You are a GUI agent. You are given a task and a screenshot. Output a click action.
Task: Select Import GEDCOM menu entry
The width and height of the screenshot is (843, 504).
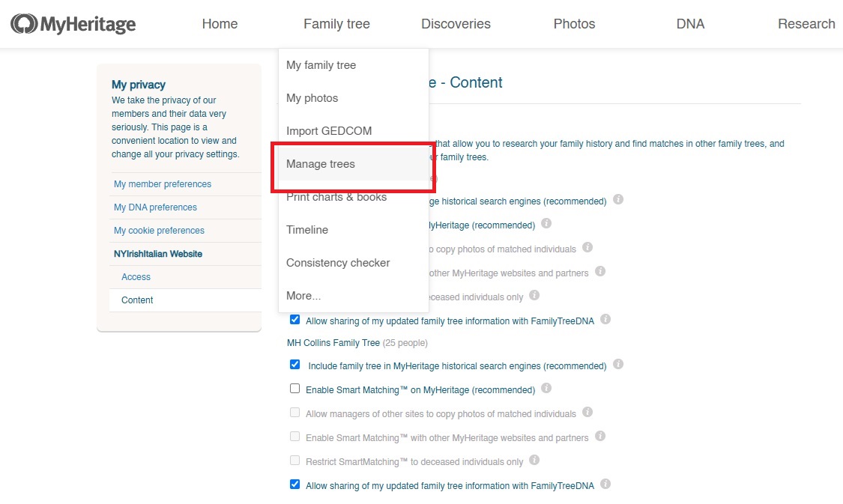tap(354, 131)
